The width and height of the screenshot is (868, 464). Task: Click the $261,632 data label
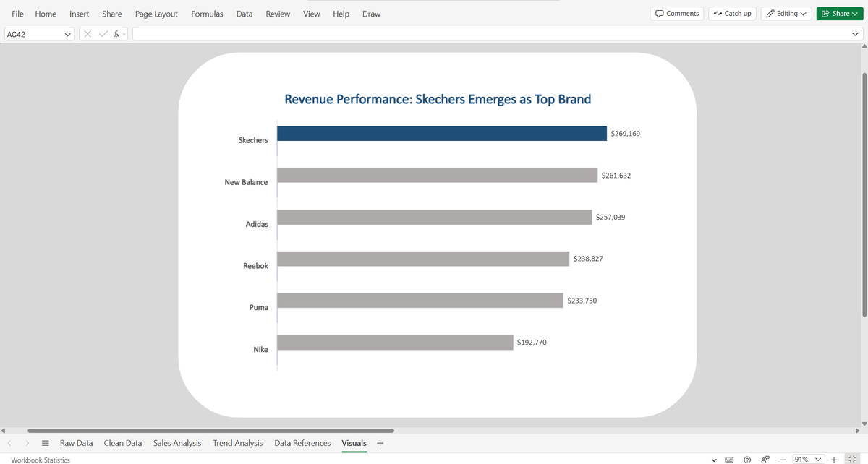click(x=616, y=176)
